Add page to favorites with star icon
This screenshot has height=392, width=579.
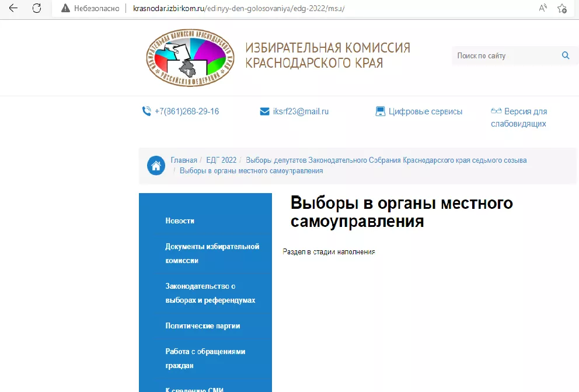(x=561, y=8)
